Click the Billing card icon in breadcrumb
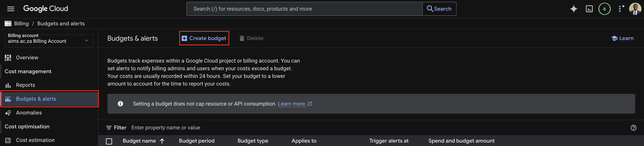 pos(8,23)
